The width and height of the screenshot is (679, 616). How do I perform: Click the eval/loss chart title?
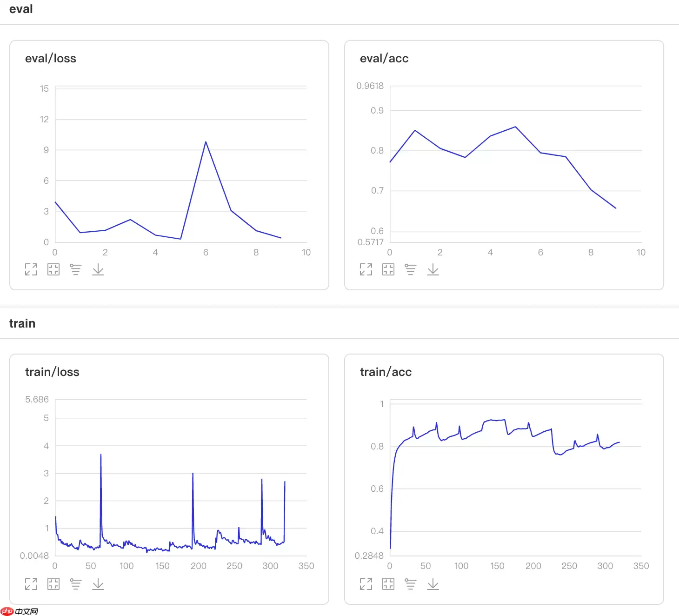(x=51, y=59)
